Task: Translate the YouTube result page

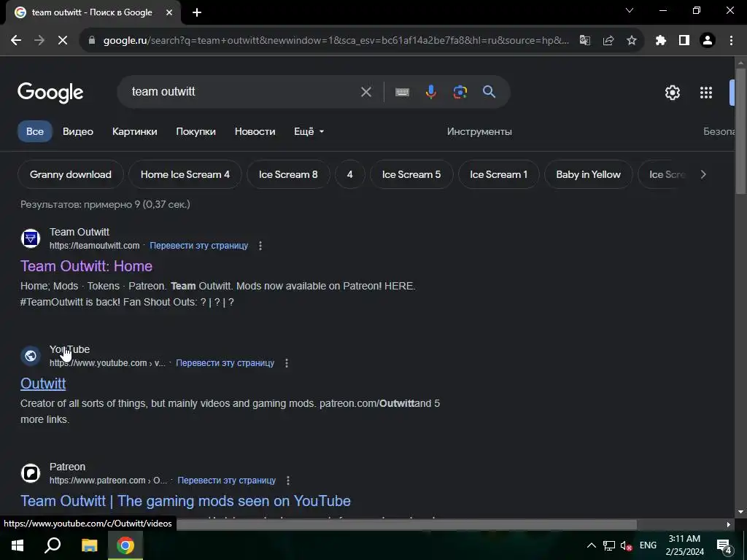Action: [x=225, y=363]
